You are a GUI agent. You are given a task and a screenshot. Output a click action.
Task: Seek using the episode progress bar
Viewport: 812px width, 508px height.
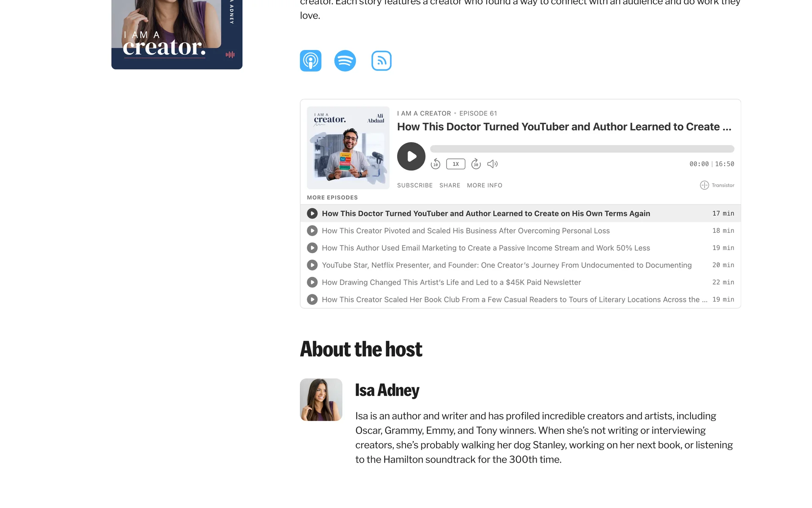[582, 149]
